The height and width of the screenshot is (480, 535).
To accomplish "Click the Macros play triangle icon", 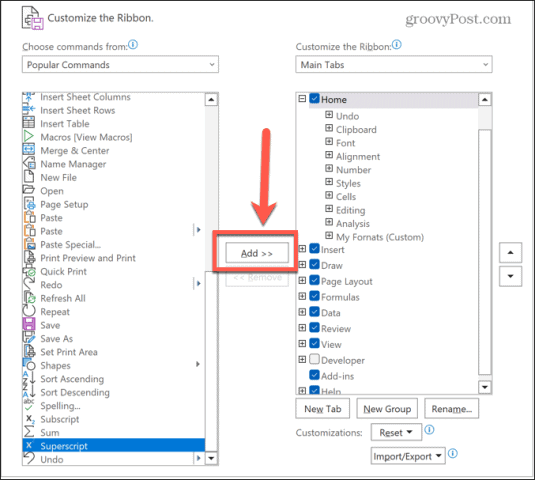I will tap(29, 136).
